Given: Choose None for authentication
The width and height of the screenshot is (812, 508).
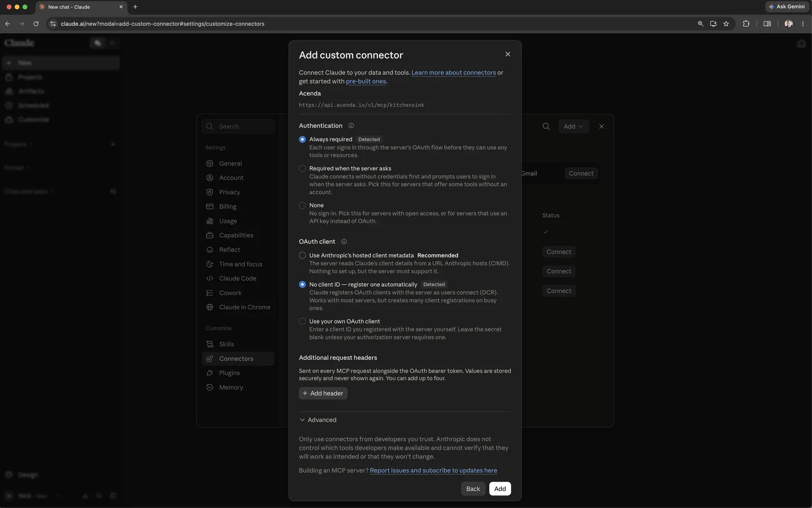Looking at the screenshot, I should 302,205.
